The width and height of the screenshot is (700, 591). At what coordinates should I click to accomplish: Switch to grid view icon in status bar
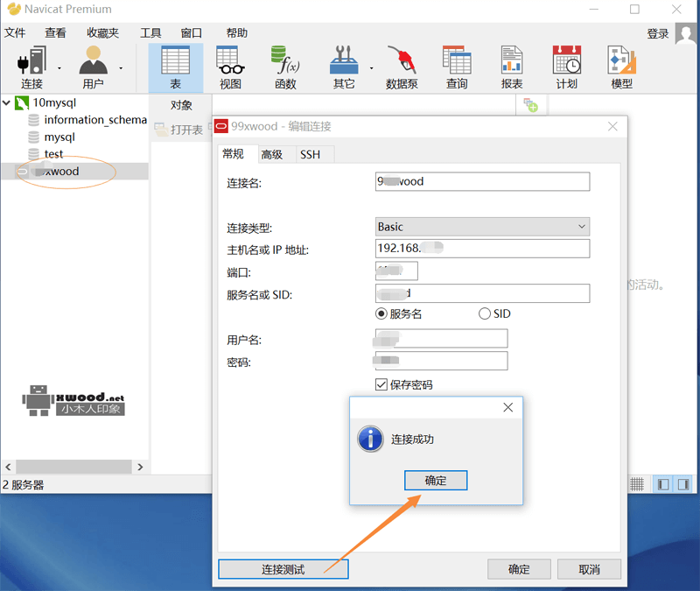(637, 484)
